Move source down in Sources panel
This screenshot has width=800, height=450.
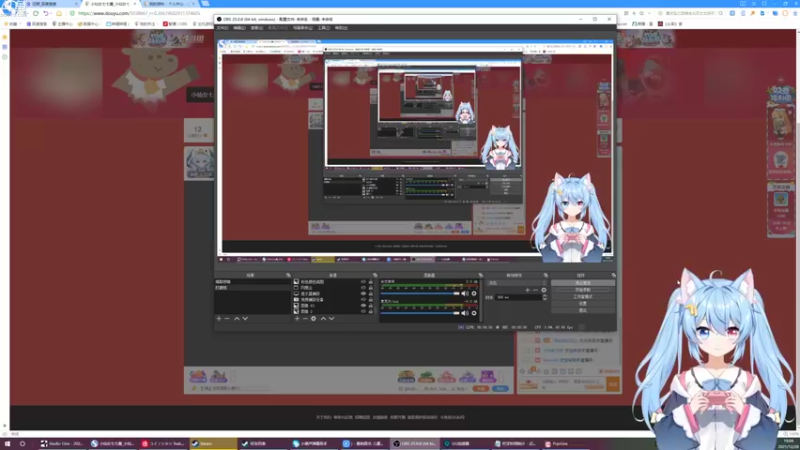(332, 318)
